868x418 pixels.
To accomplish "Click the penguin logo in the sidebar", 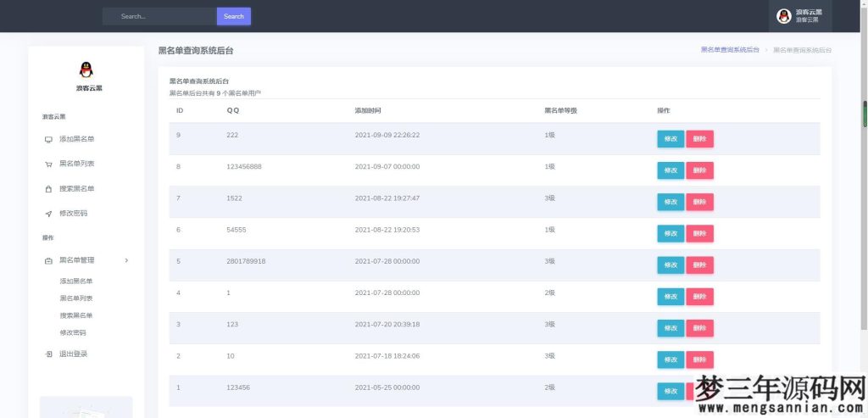I will 86,70.
